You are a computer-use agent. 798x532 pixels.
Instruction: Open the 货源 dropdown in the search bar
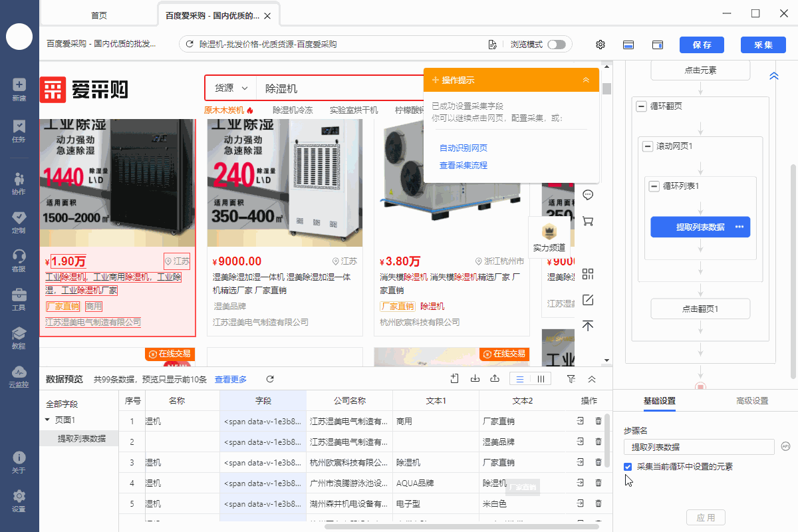point(230,88)
